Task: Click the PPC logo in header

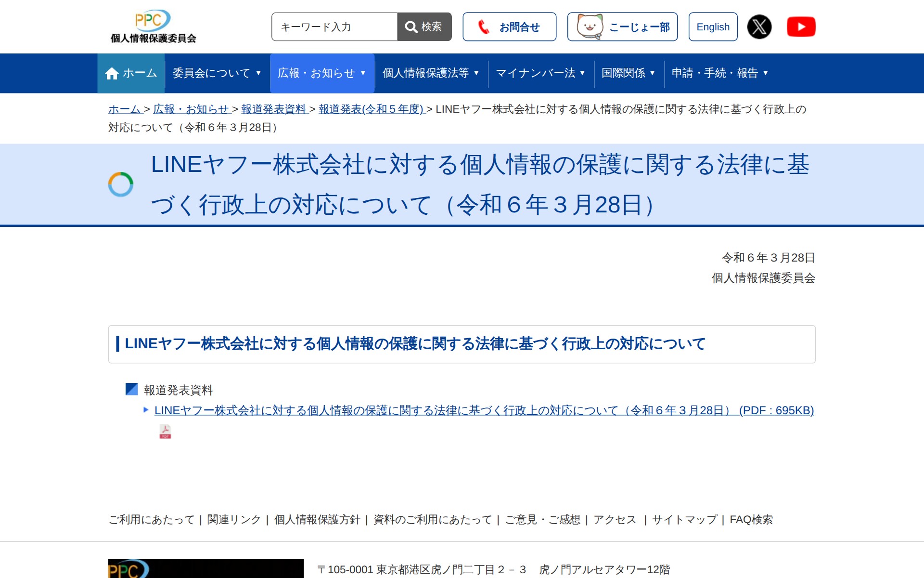Action: 153,26
